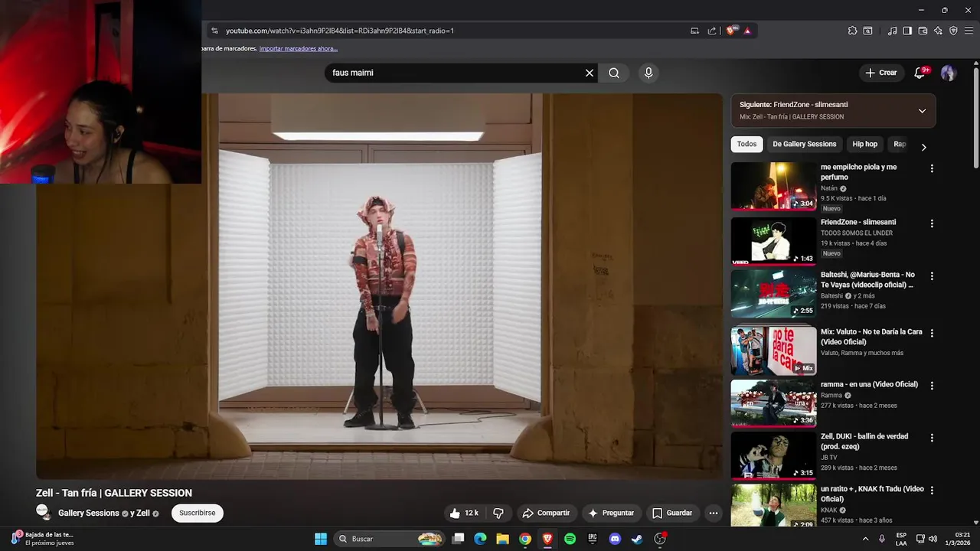Click the Windows taskbar 'Buscar' search box
This screenshot has height=551, width=980.
390,539
